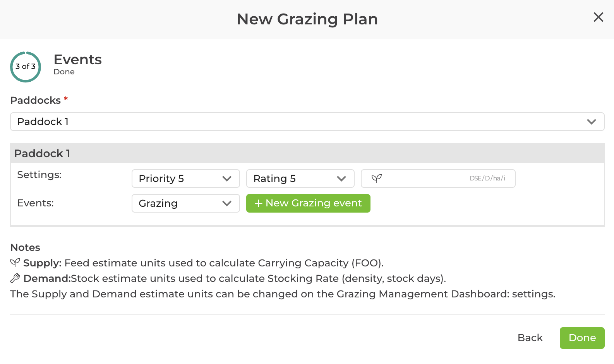Select the Paddock 1 section header
The width and height of the screenshot is (614, 364).
(42, 153)
